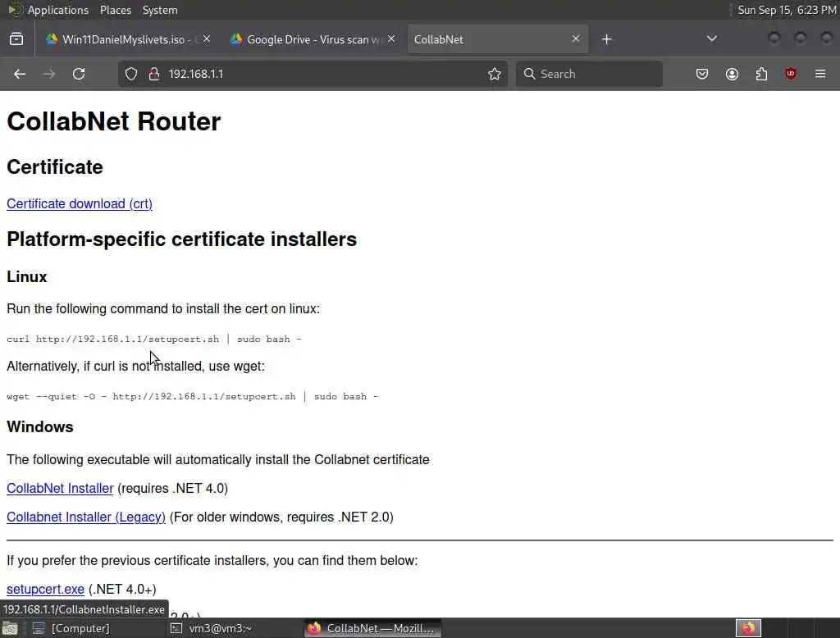This screenshot has height=638, width=840.
Task: Open the Certificate download (crt) link
Action: click(x=80, y=204)
